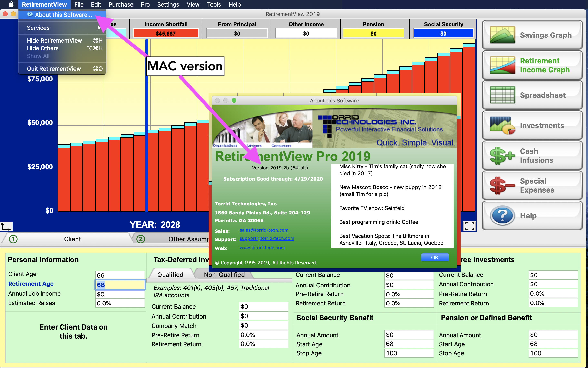Click the Client Age field
The width and height of the screenshot is (588, 368).
[x=120, y=275]
